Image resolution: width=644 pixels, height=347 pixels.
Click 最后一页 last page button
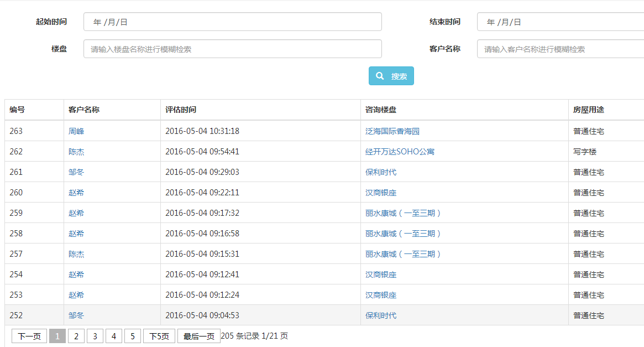(x=198, y=336)
